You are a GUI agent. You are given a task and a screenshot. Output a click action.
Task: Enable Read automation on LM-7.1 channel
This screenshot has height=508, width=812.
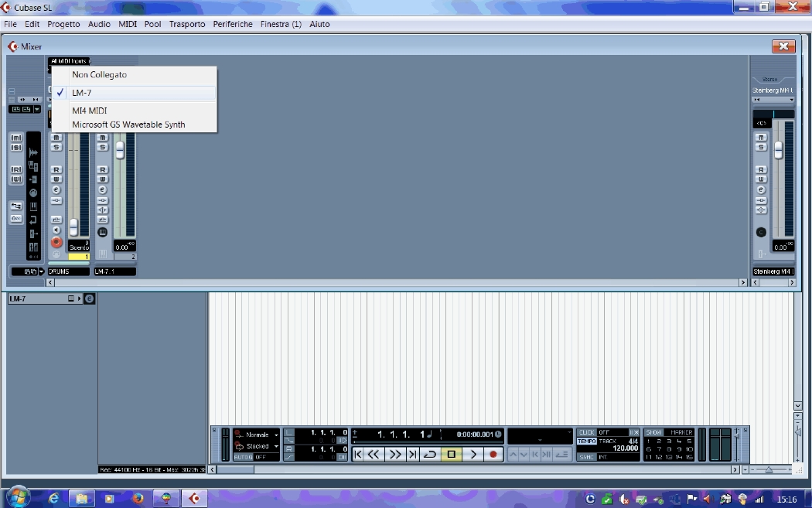point(103,170)
